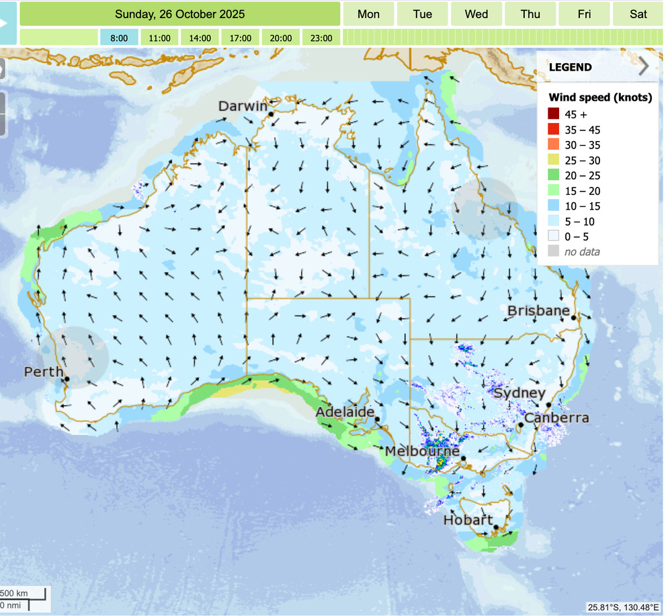Click the dark red 45+ knots swatch
The image size is (672, 616).
coord(554,114)
